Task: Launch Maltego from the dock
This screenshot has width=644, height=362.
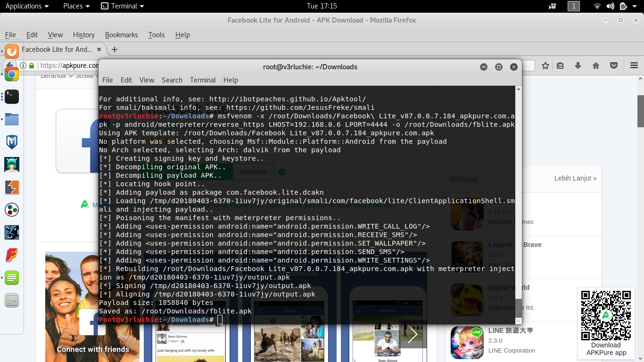Action: [12, 210]
